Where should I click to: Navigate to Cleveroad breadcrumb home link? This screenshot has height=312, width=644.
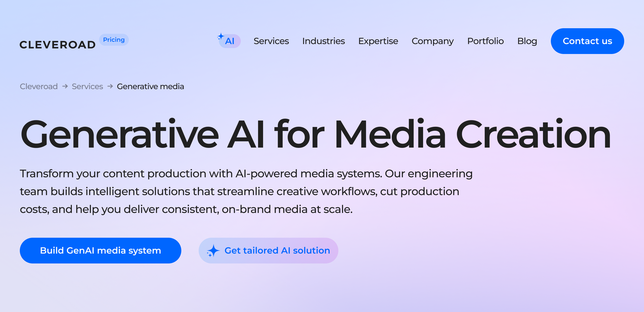(39, 86)
